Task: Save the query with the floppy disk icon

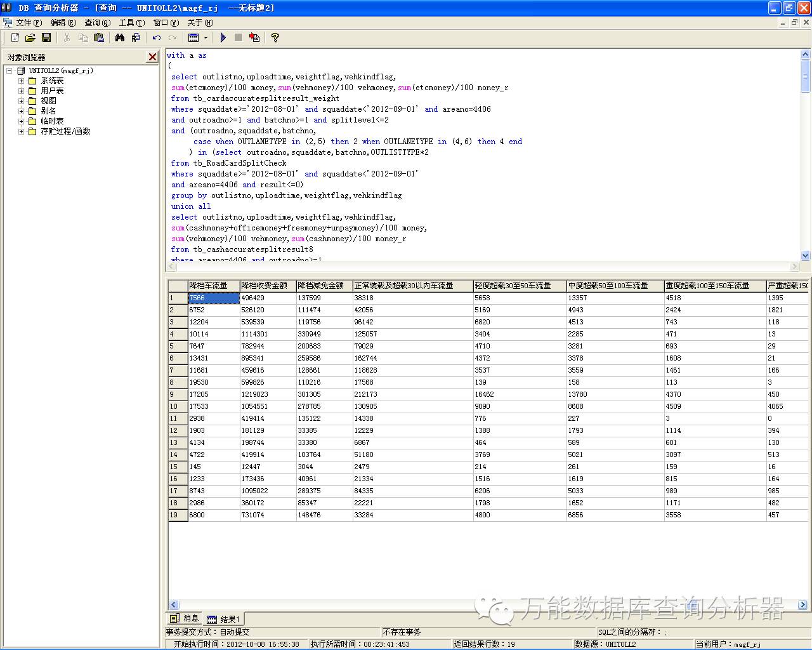Action: click(x=46, y=37)
